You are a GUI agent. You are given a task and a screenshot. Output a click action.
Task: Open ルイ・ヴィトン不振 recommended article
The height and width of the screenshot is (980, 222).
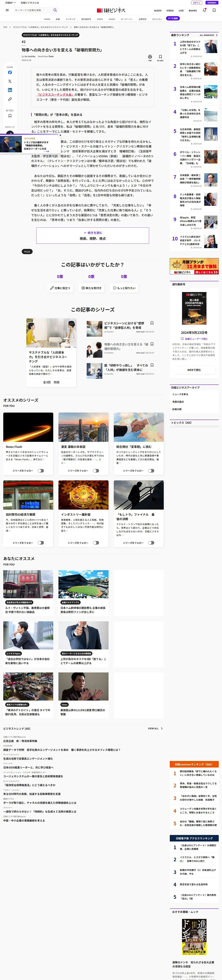click(28, 593)
